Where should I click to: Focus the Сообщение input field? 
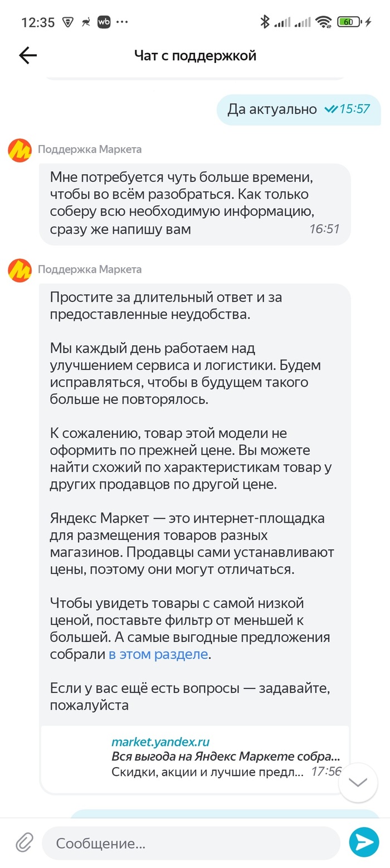point(189,843)
